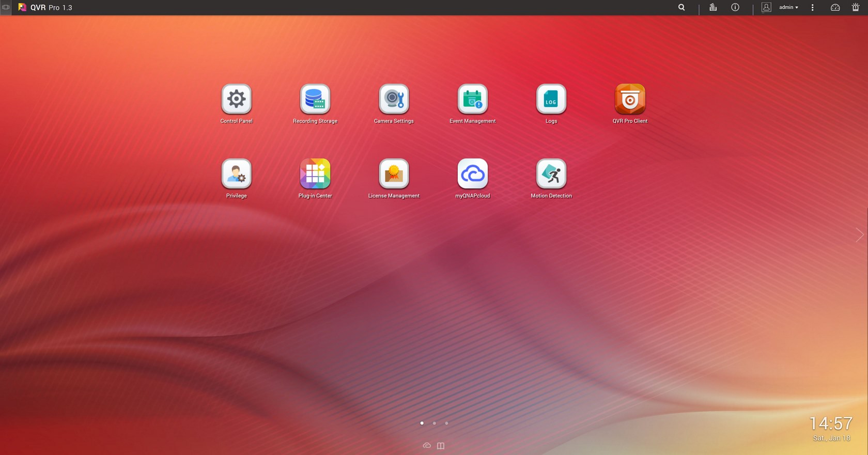Click the QVR Pro 1.3 logo

[45, 7]
